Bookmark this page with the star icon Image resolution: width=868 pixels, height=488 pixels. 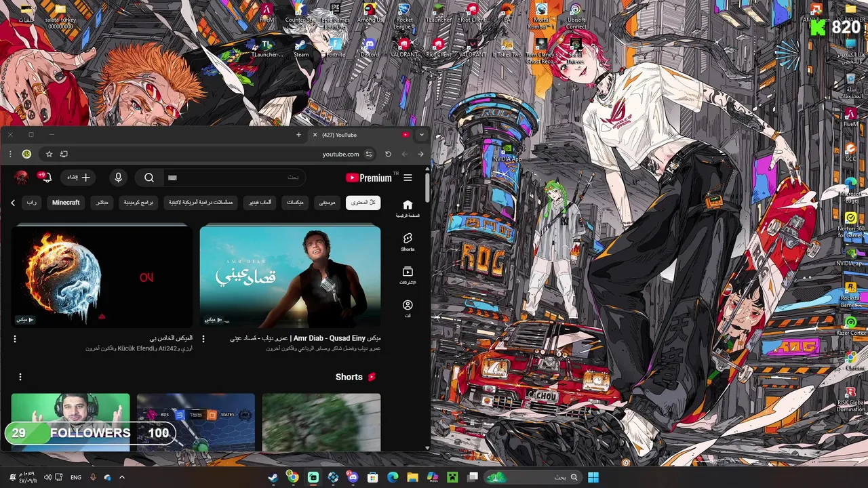(49, 154)
